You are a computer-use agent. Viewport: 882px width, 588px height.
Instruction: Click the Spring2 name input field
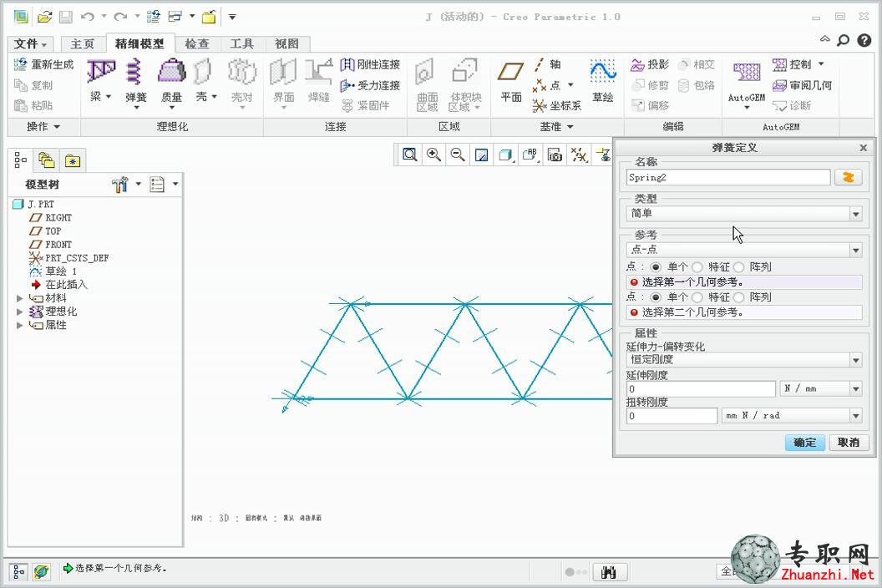click(727, 177)
